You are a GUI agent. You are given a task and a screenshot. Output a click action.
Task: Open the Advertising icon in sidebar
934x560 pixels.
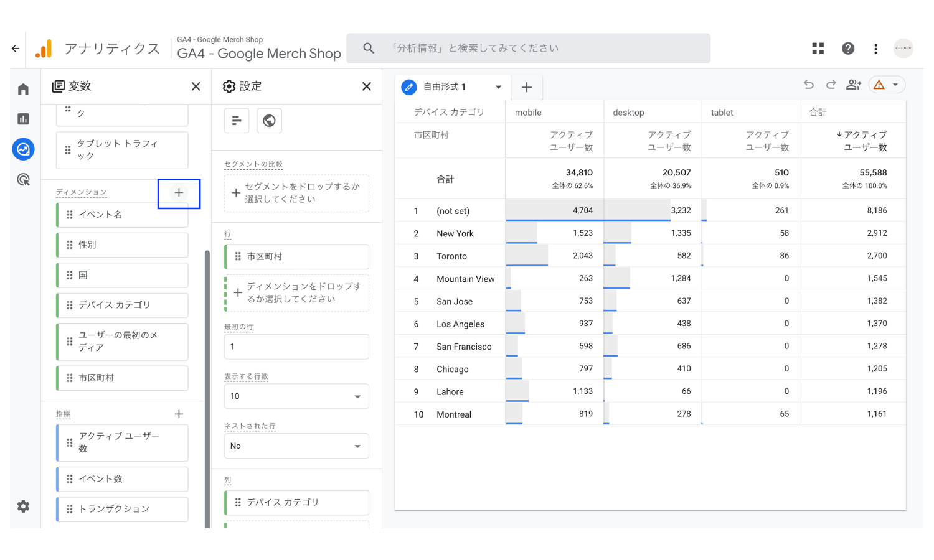pyautogui.click(x=23, y=180)
